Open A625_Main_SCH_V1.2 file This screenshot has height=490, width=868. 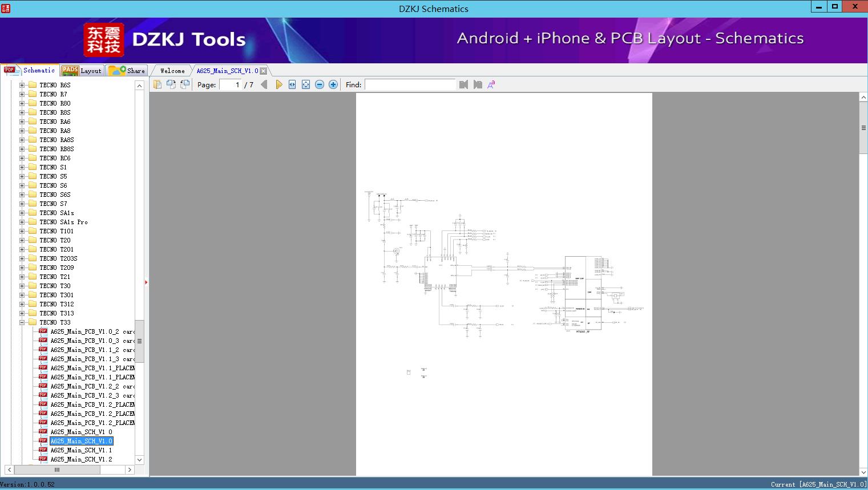pyautogui.click(x=81, y=459)
